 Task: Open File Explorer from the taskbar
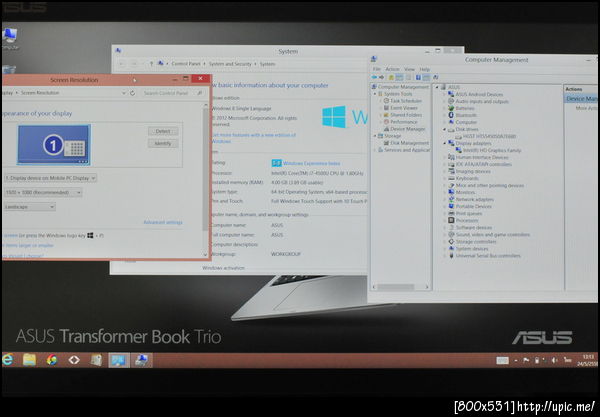point(29,360)
